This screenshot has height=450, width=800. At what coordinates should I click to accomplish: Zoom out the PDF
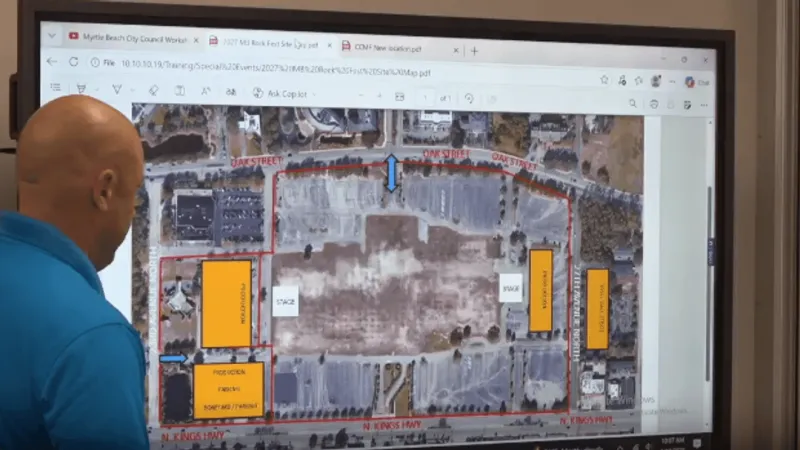tap(361, 95)
